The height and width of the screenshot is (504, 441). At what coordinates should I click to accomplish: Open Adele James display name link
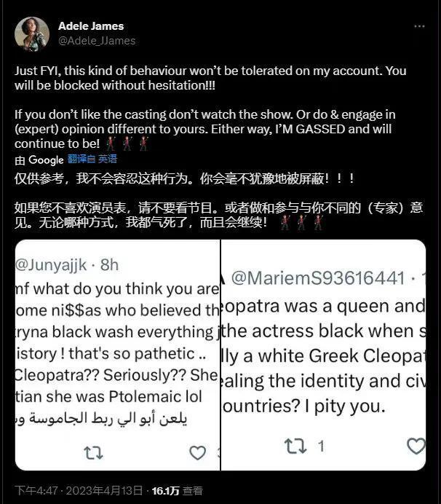(91, 26)
